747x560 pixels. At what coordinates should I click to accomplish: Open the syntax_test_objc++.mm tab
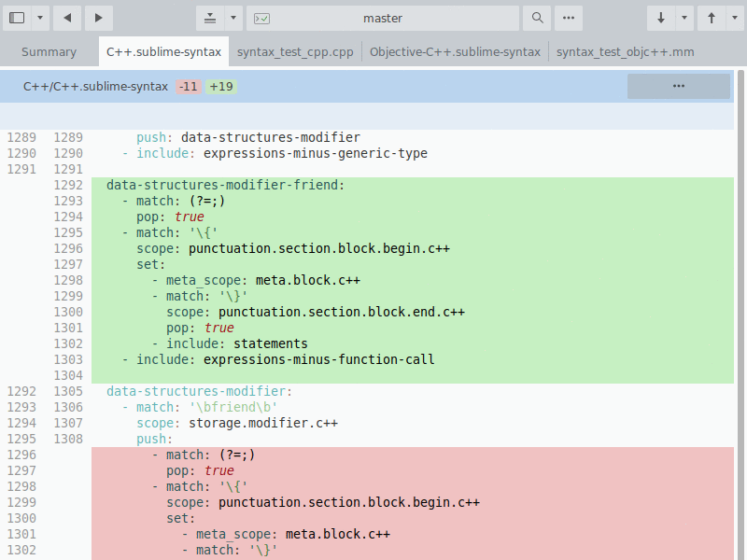[625, 52]
